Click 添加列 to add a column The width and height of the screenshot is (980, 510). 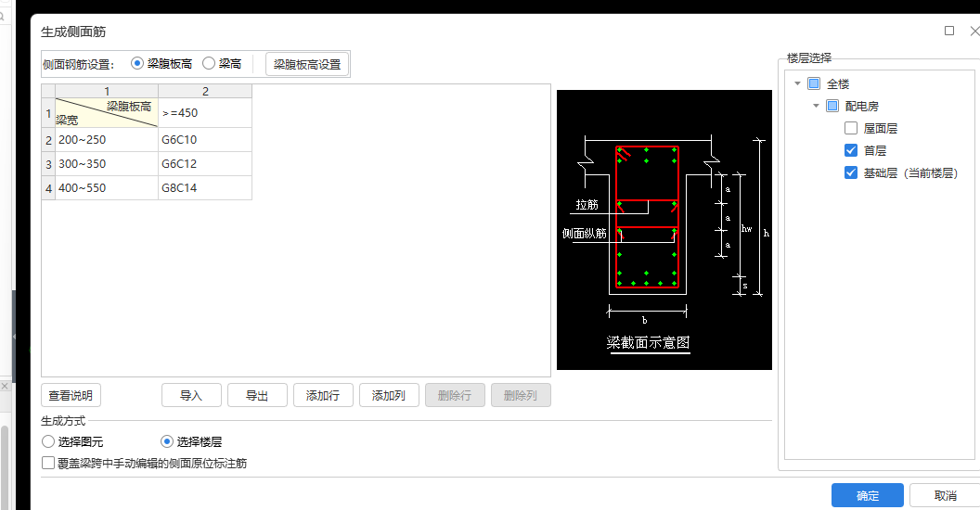389,395
